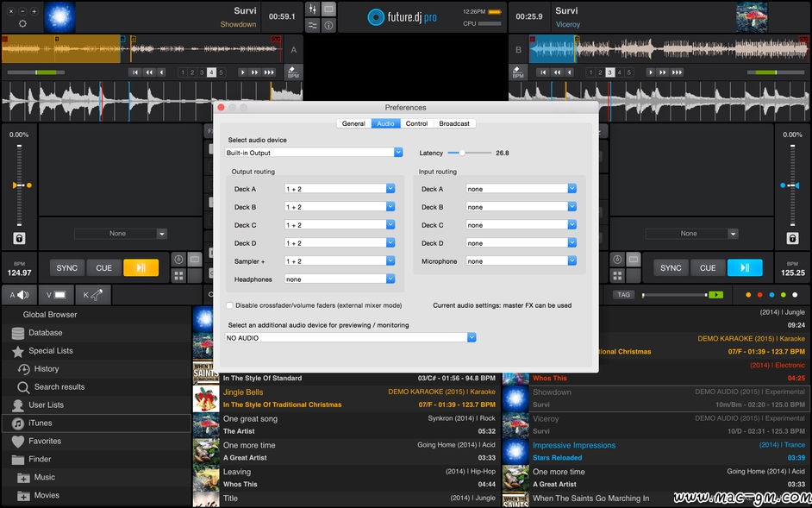Click the Deck B play/pause button
The image size is (812, 508).
[745, 268]
